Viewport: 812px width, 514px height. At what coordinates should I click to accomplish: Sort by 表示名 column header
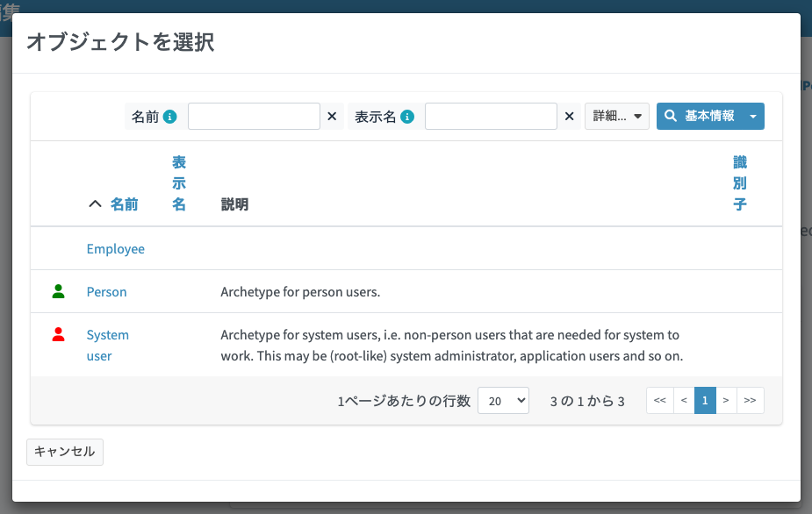click(179, 183)
